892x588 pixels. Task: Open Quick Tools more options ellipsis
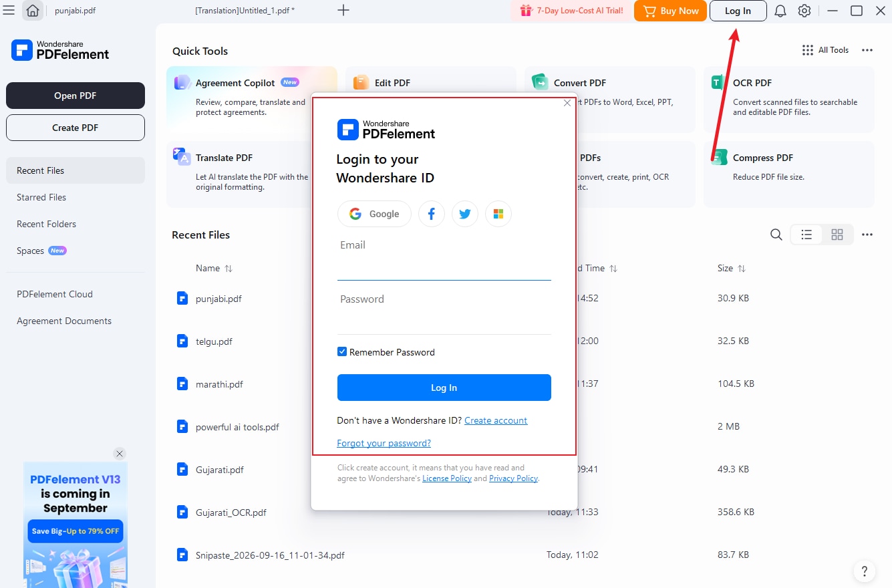point(867,50)
